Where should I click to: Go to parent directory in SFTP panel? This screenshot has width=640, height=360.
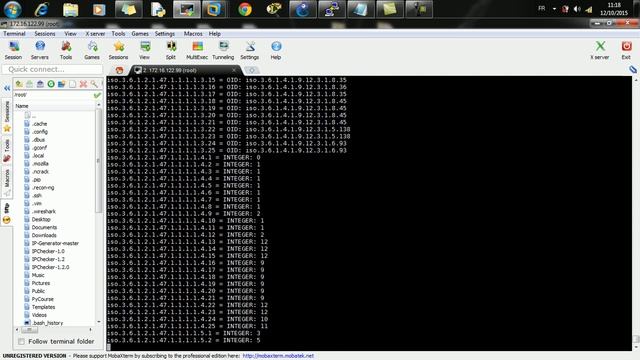click(x=19, y=84)
